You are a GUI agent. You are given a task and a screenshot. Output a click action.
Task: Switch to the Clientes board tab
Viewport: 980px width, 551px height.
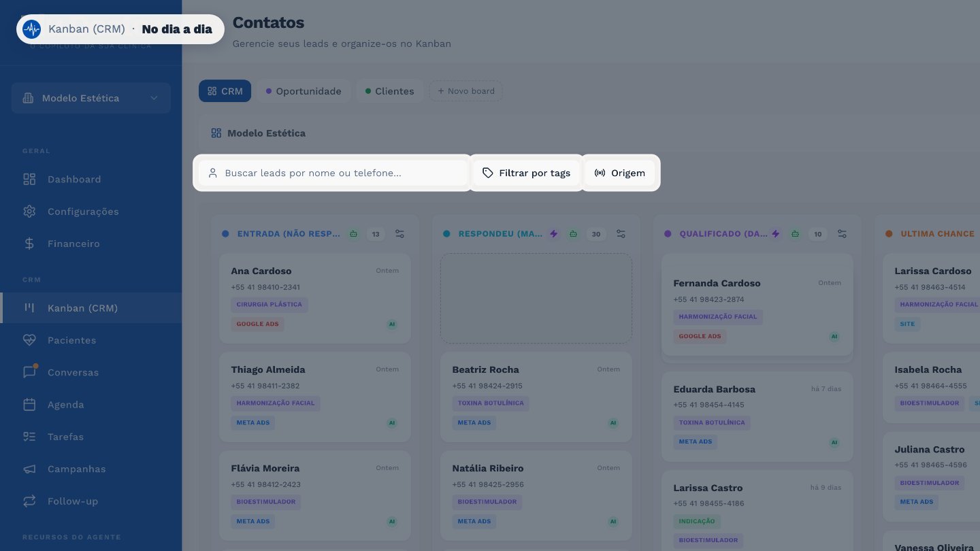(x=390, y=91)
